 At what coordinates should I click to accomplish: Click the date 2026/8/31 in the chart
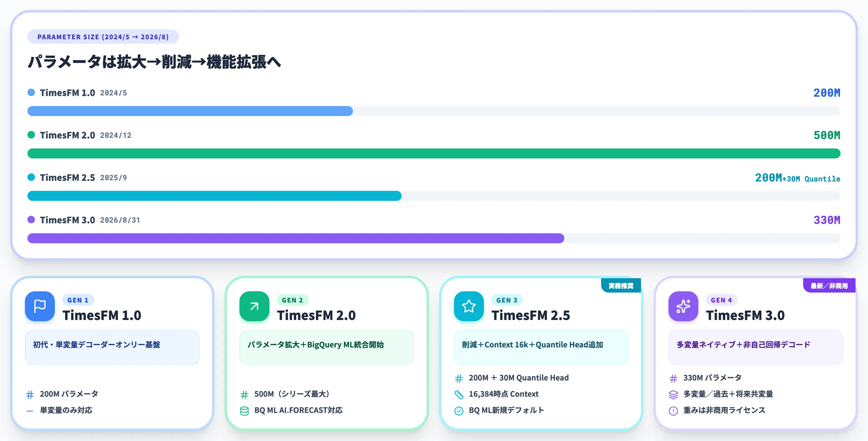(120, 220)
